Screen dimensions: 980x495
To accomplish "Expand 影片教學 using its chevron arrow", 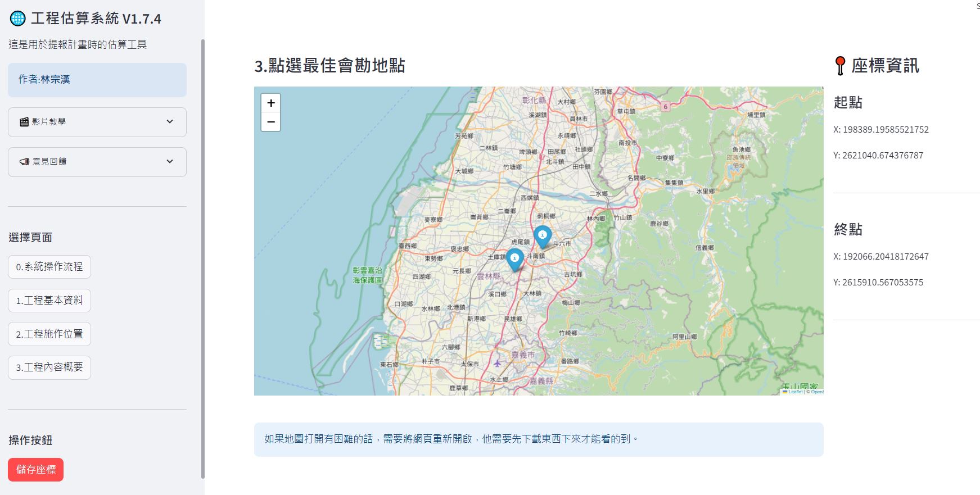I will click(x=170, y=122).
